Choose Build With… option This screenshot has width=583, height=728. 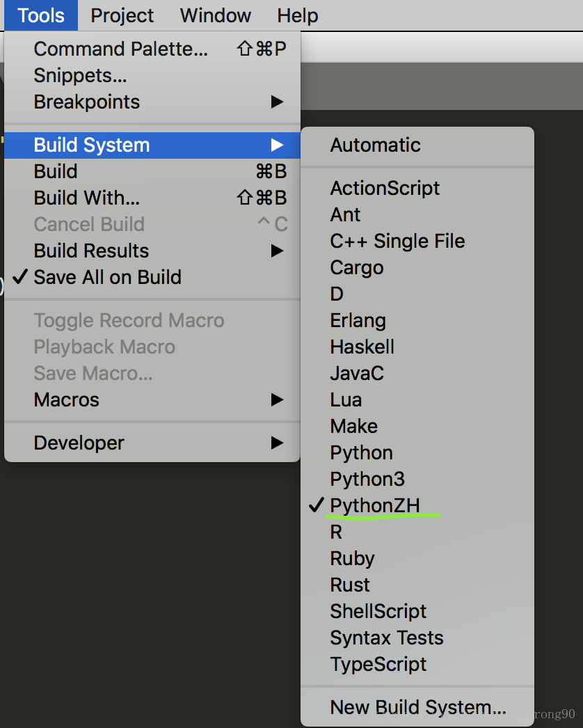pos(152,198)
